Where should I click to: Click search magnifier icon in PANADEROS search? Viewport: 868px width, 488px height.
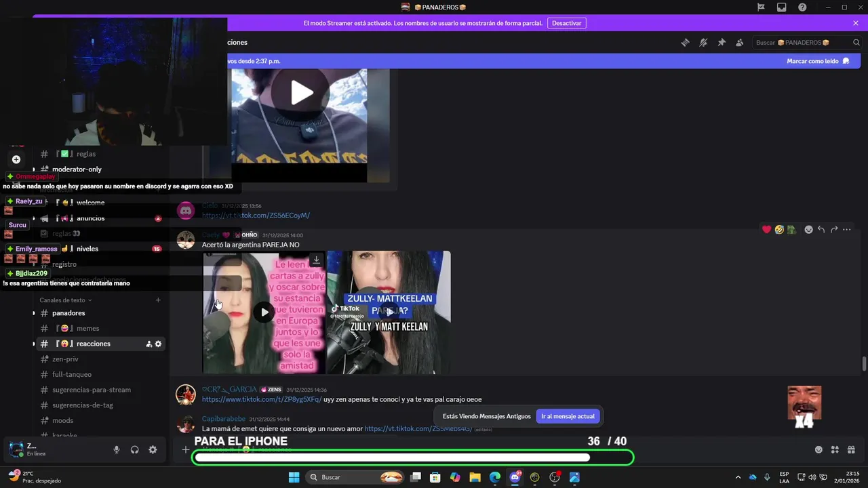coord(856,42)
